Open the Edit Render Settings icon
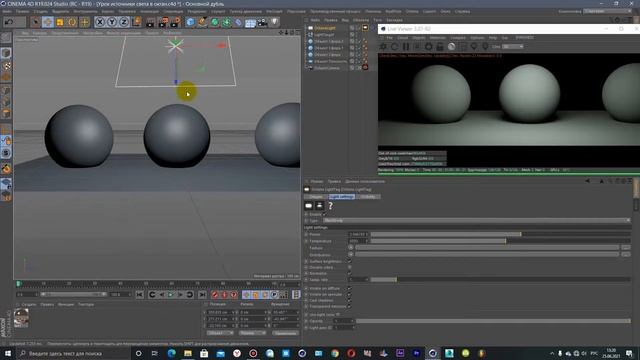The image size is (640, 360). (176, 22)
